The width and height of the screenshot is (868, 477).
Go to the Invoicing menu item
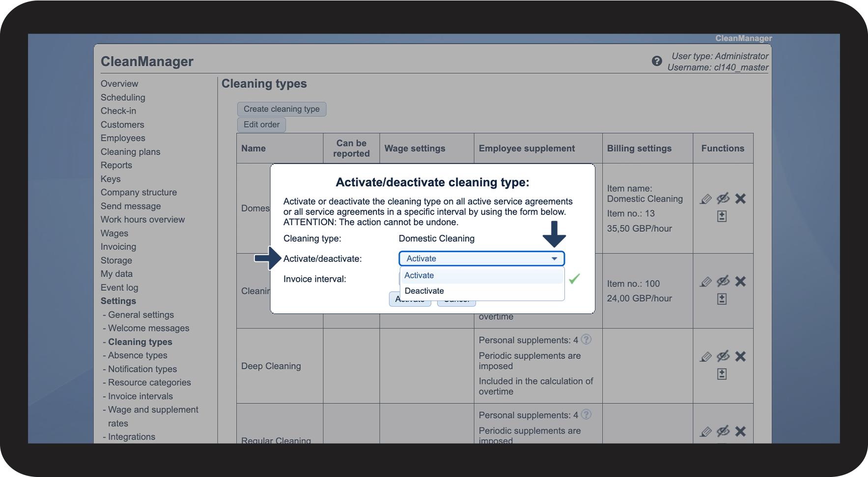118,247
